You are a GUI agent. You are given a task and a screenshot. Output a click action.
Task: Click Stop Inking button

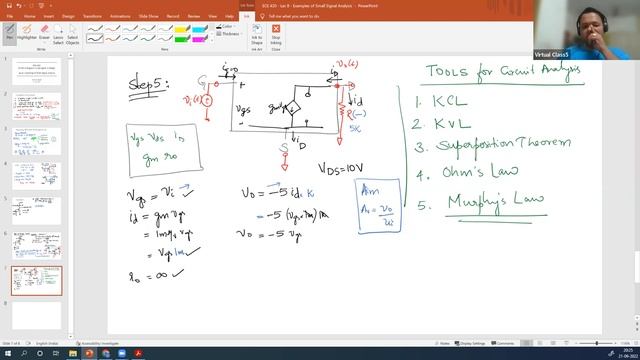[276, 34]
